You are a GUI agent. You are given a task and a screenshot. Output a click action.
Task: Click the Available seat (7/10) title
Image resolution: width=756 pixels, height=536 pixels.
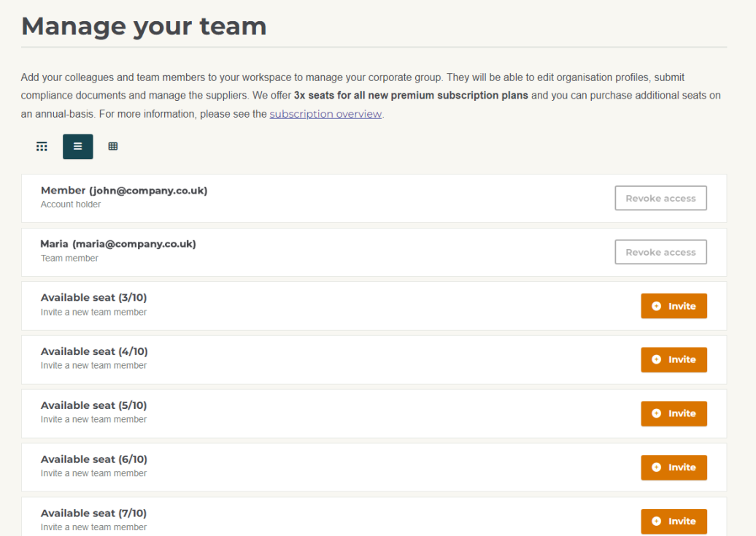pyautogui.click(x=94, y=513)
